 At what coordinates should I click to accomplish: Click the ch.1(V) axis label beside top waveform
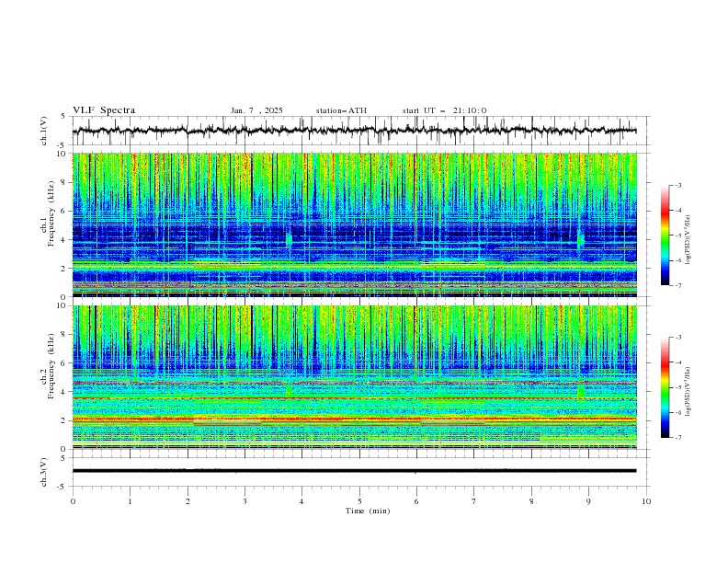click(44, 131)
